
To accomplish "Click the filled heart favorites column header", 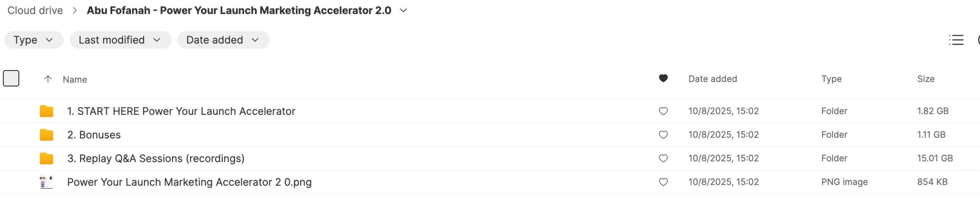I will point(663,78).
